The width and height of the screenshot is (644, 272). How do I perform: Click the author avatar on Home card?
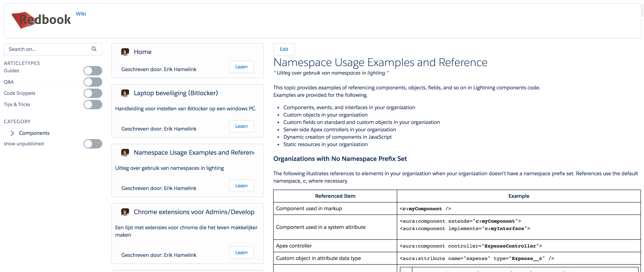[x=125, y=52]
